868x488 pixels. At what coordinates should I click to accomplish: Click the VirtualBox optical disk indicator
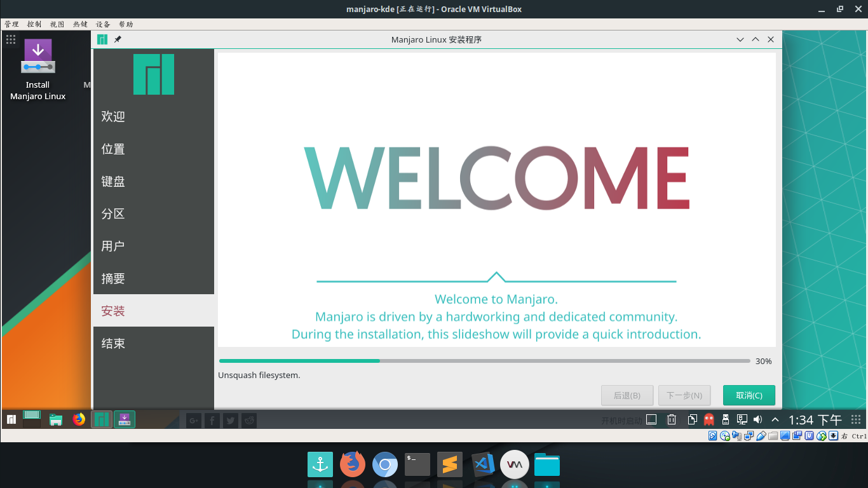click(725, 436)
